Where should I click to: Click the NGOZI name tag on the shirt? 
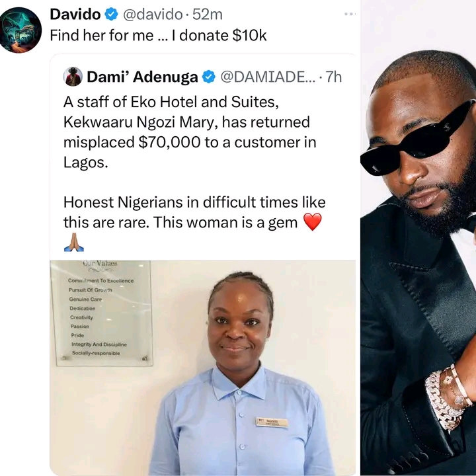[x=272, y=422]
